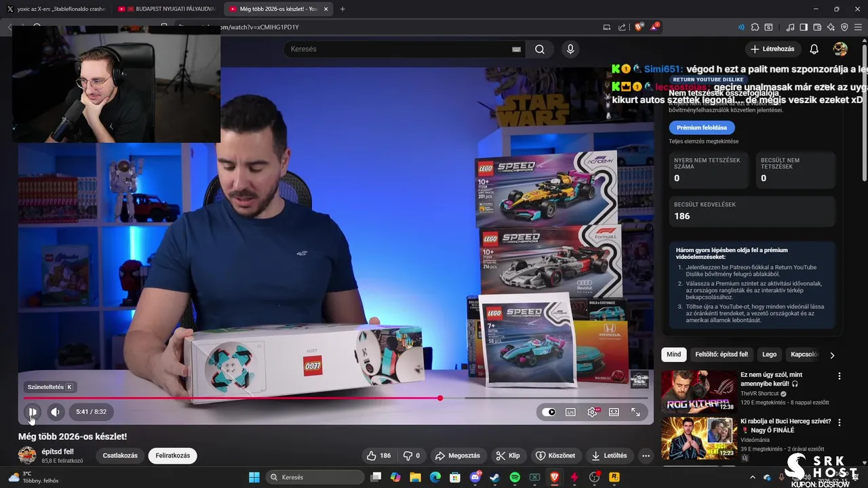This screenshot has width=868, height=488.
Task: Toggle the autoplay switch in player
Action: pos(549,412)
